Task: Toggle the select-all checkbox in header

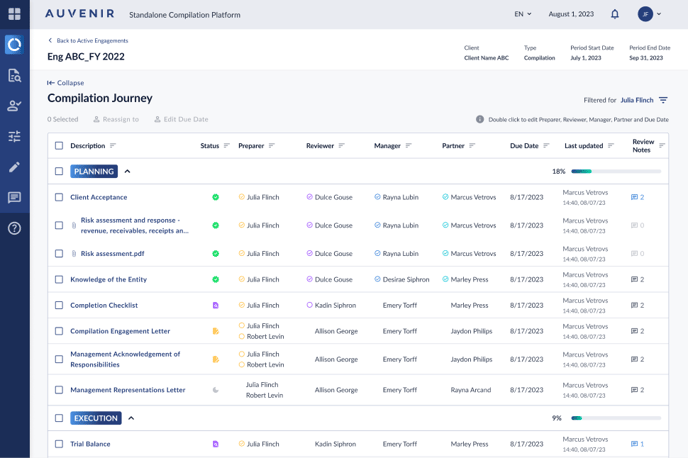Action: tap(59, 146)
